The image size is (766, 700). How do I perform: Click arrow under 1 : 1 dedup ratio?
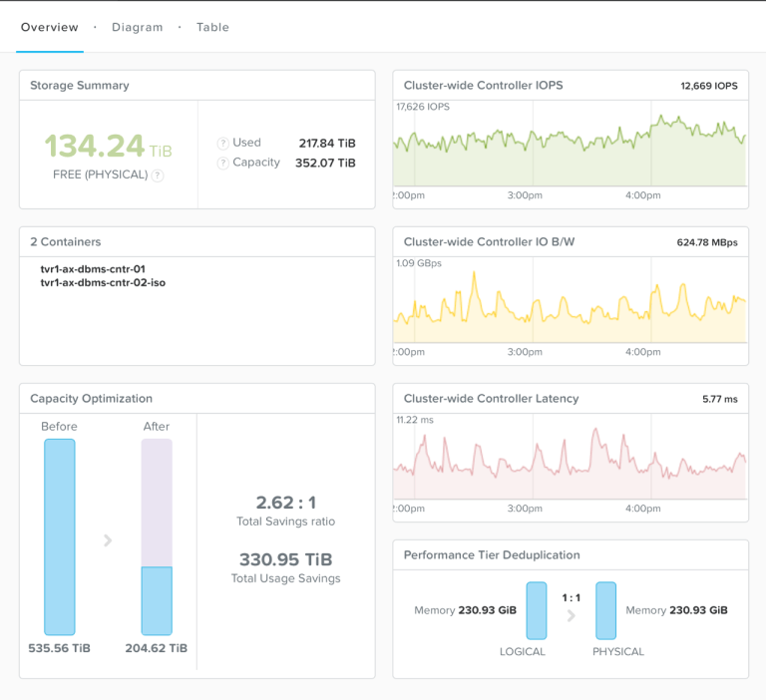[572, 616]
